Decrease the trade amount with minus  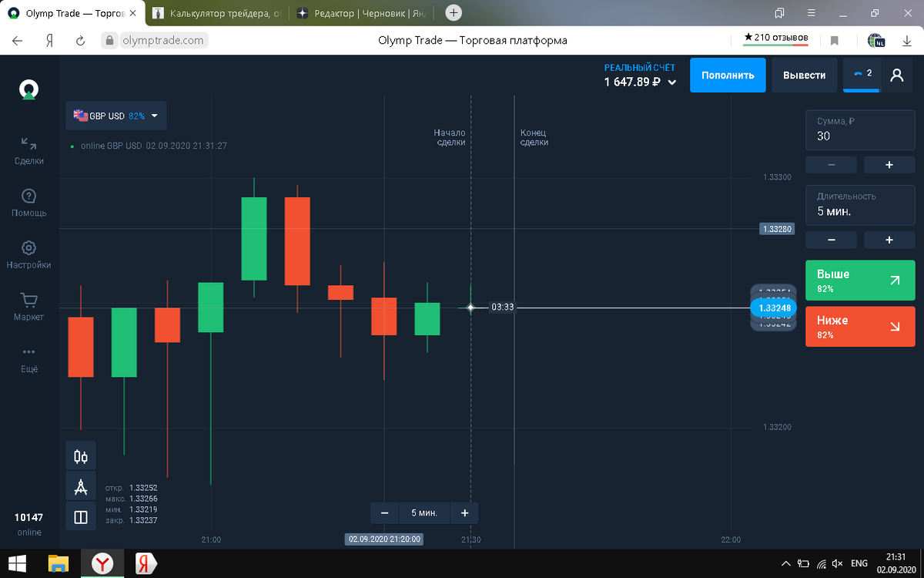pos(831,165)
